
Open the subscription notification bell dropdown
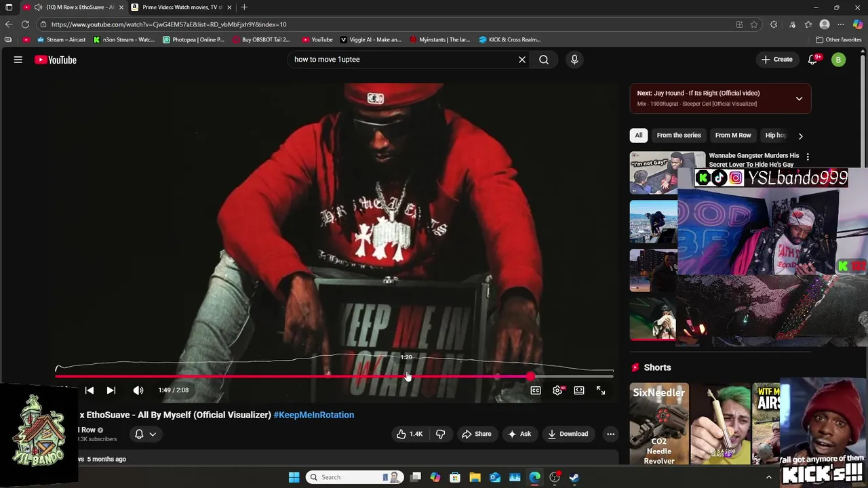[145, 434]
